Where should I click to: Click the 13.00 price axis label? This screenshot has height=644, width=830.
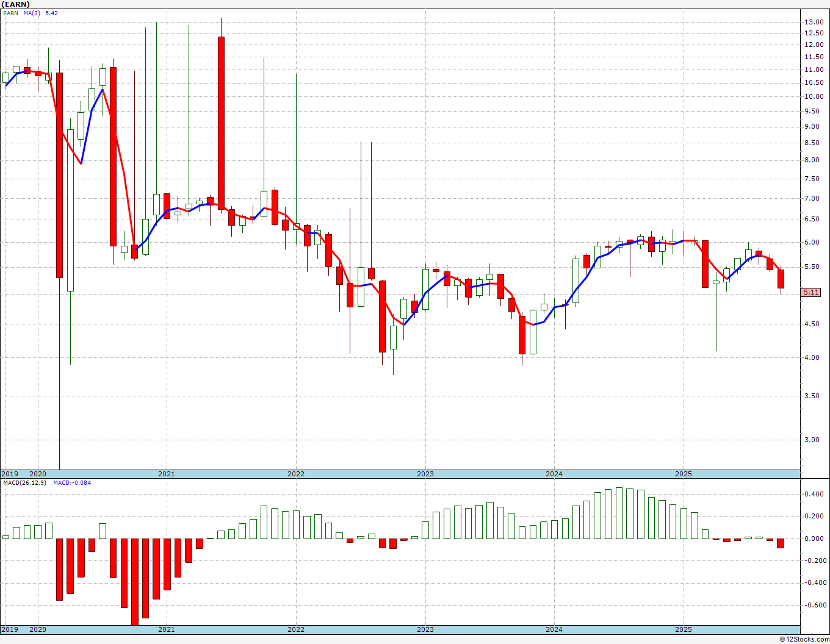click(x=813, y=22)
